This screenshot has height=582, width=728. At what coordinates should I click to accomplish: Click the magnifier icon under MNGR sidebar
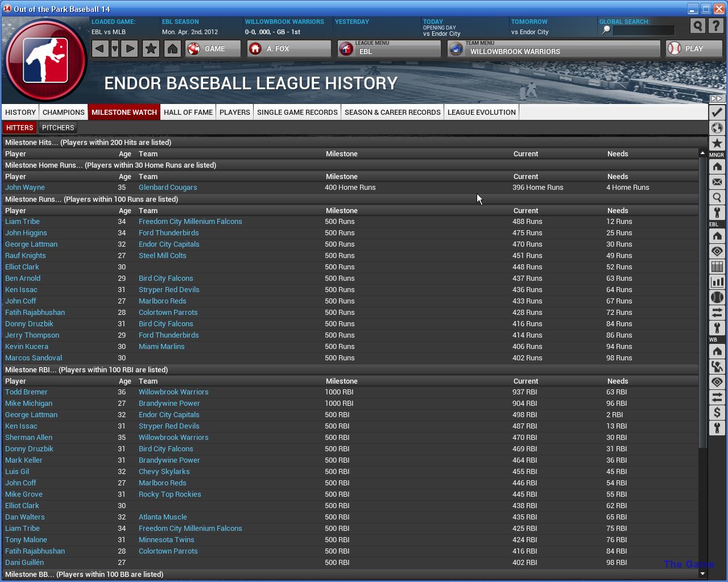point(717,197)
